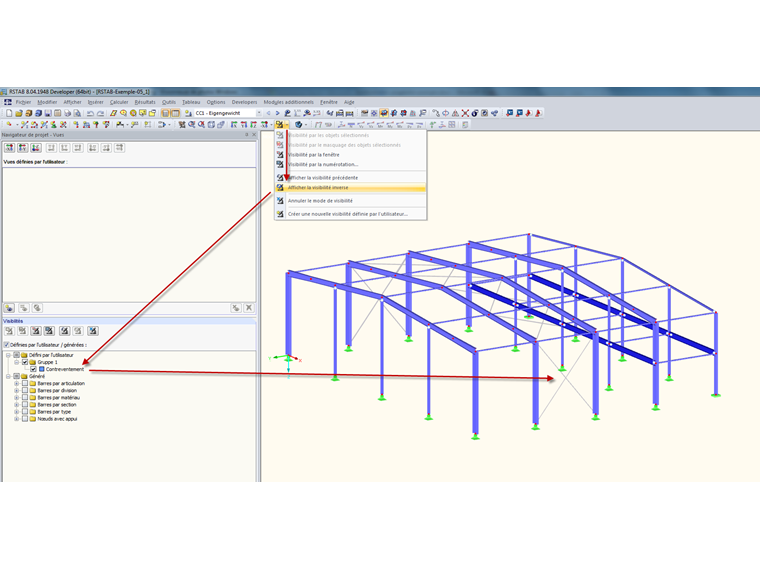Undo the last action
Screen dimensions: 760x570
pos(90,113)
